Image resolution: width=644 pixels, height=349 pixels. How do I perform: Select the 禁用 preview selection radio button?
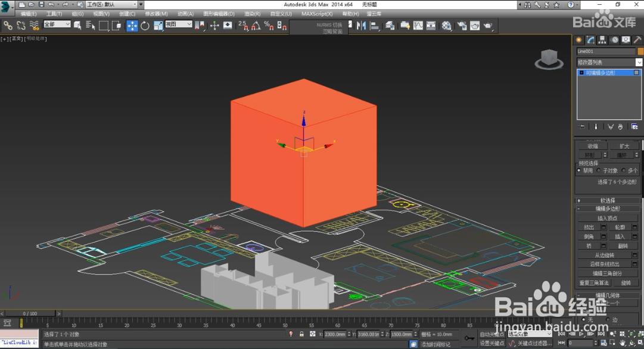(578, 170)
